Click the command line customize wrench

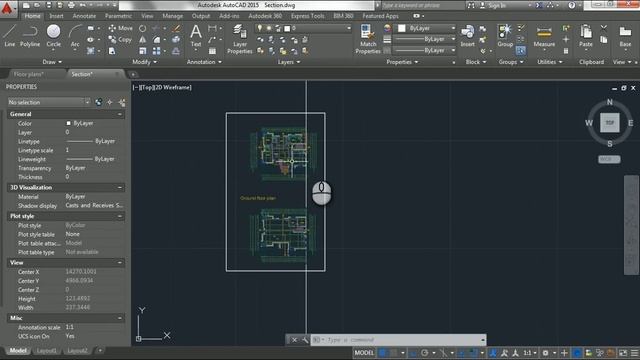[304, 340]
